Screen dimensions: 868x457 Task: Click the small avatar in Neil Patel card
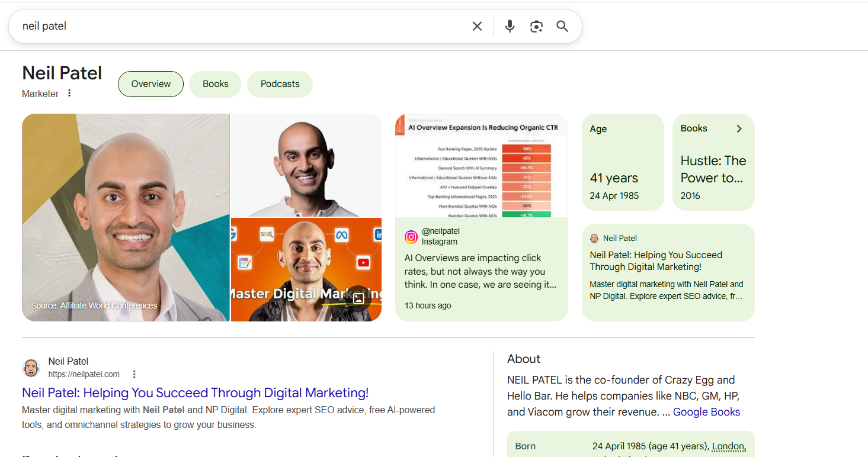[x=594, y=238]
